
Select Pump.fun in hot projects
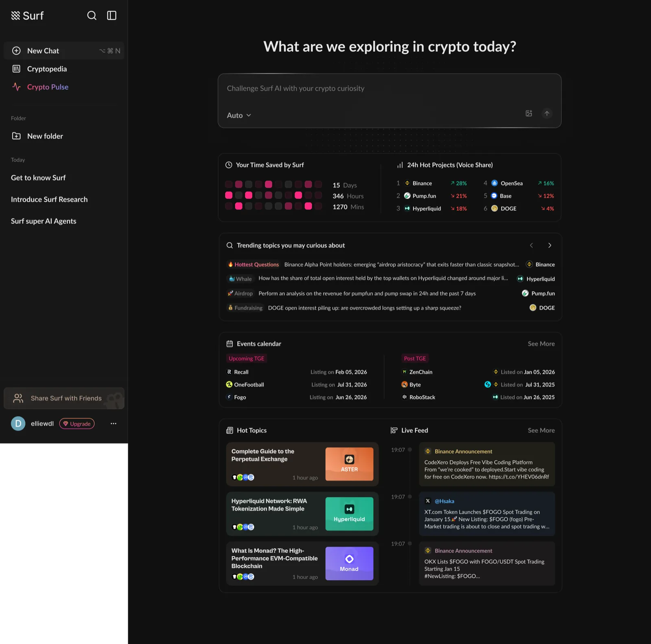pyautogui.click(x=431, y=196)
